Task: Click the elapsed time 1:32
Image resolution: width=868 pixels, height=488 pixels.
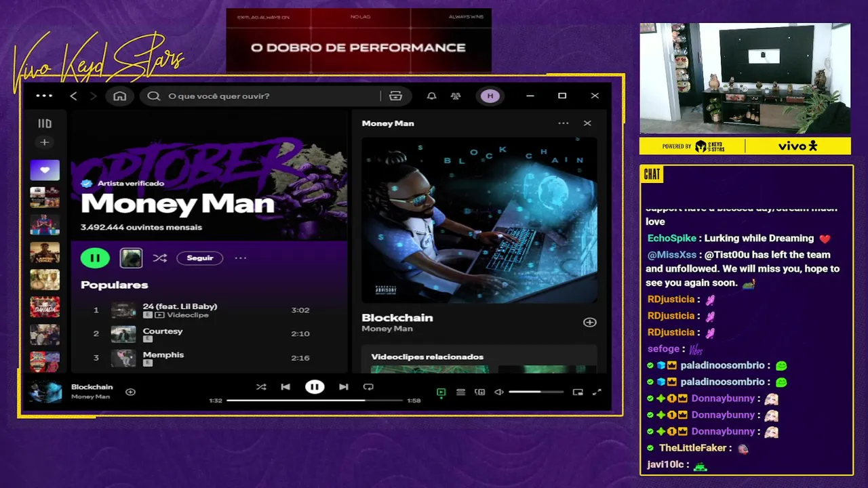Action: 216,401
